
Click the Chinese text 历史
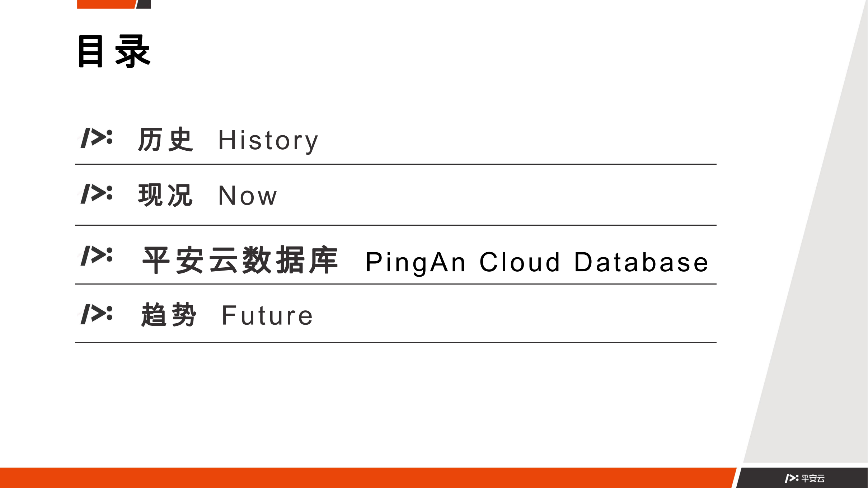pyautogui.click(x=166, y=140)
